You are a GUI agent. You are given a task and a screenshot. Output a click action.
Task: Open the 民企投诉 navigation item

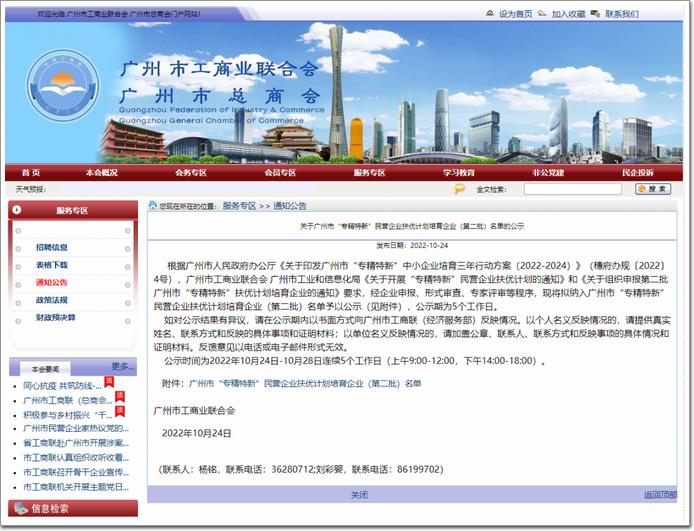click(x=637, y=172)
